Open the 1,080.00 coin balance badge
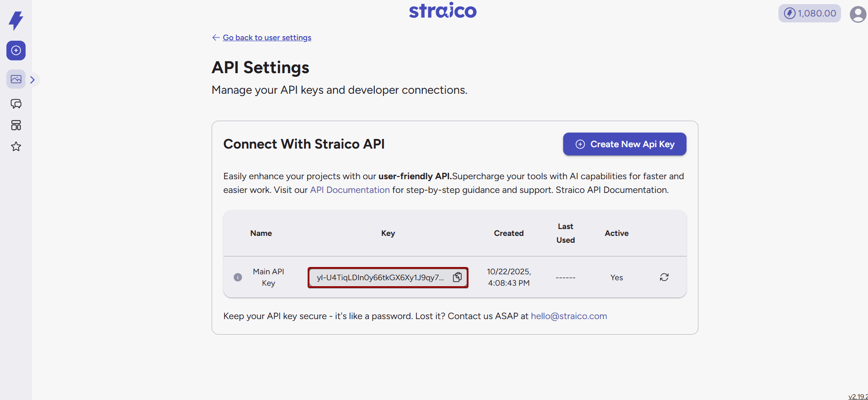The width and height of the screenshot is (868, 400). [x=809, y=13]
